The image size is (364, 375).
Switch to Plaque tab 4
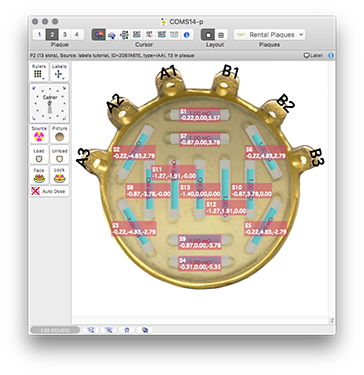click(77, 34)
